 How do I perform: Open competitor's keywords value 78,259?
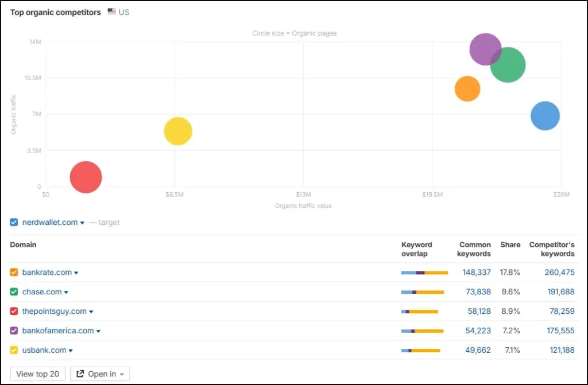[x=562, y=311]
